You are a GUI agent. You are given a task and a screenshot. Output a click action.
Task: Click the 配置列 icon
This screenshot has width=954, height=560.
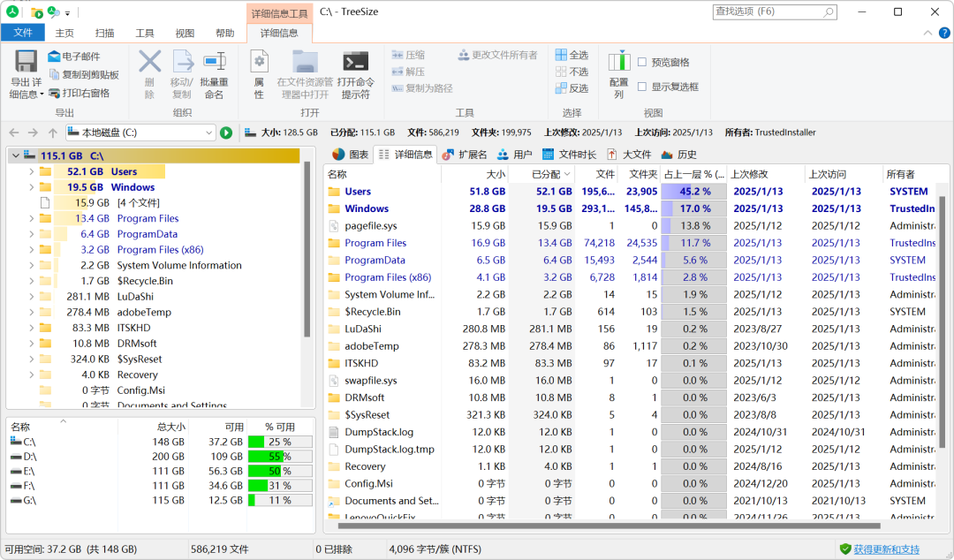(x=618, y=61)
